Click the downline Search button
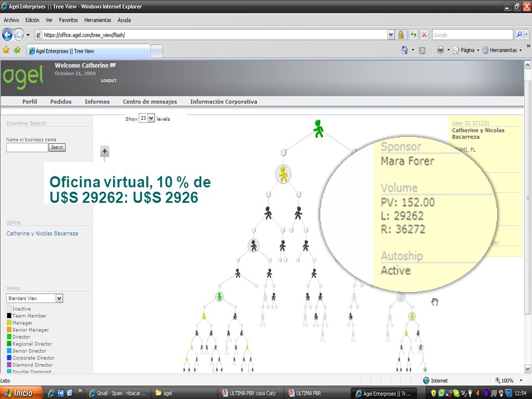Viewport: 532px width, 399px height. [x=57, y=147]
